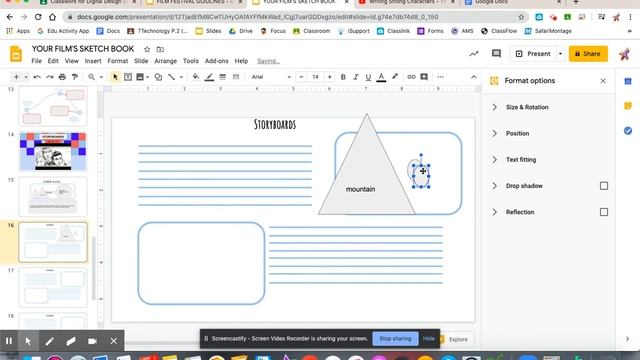
Task: Insert an image from the toolbar
Action: (x=140, y=77)
